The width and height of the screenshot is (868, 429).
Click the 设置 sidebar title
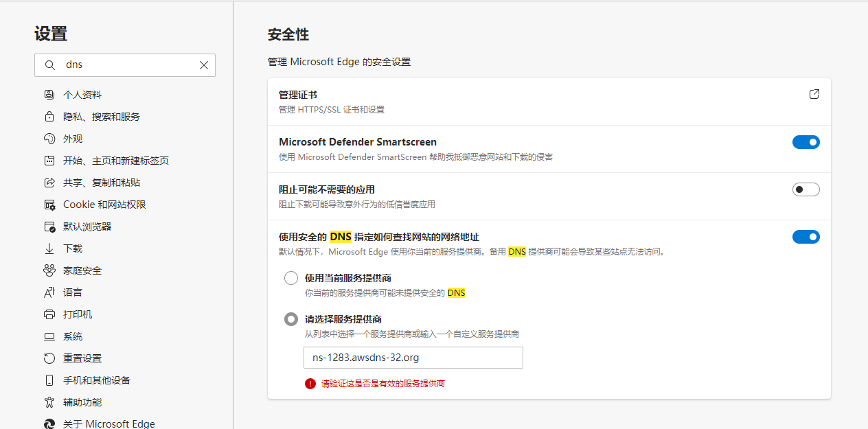pyautogui.click(x=51, y=34)
